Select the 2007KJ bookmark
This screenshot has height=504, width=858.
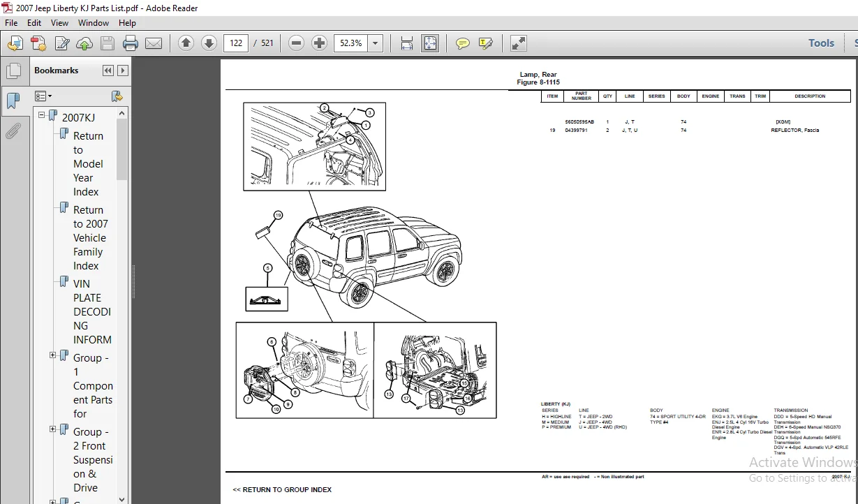coord(77,117)
